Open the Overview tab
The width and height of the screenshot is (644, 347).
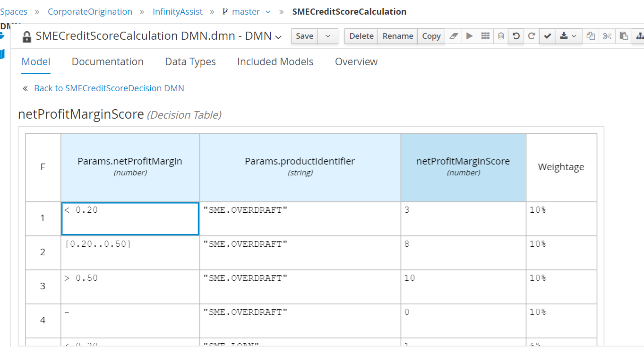(356, 61)
